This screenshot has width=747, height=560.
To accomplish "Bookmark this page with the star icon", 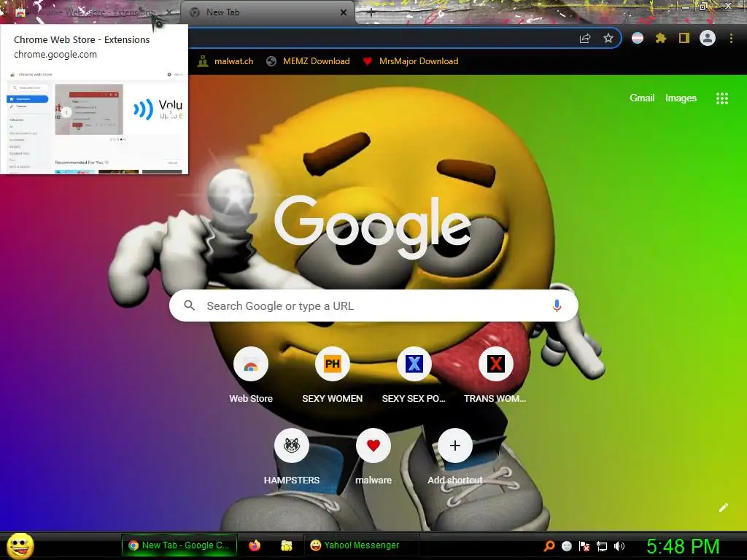I will [608, 38].
